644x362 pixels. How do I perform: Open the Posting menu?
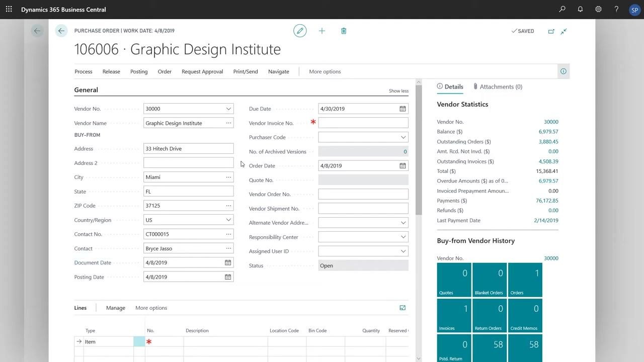139,71
